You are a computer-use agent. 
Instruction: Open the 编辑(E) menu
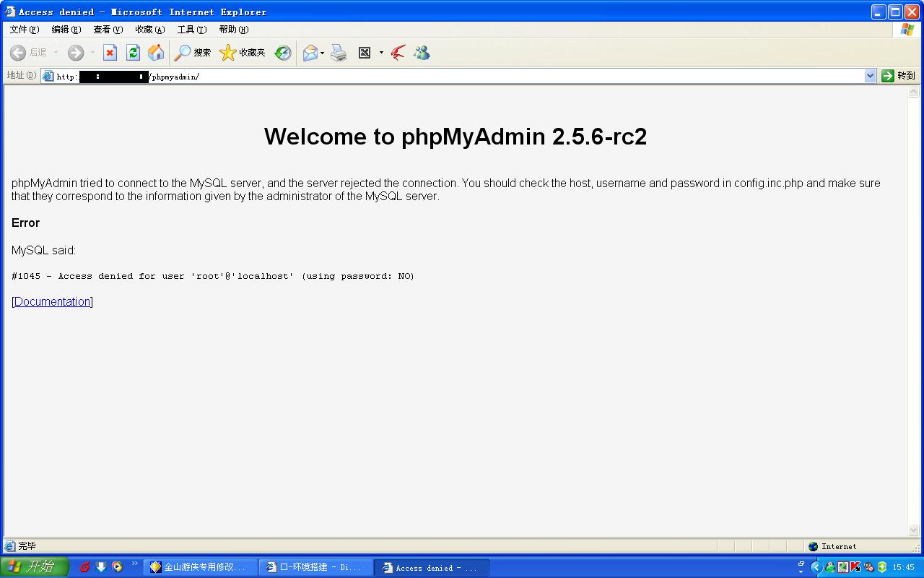66,30
